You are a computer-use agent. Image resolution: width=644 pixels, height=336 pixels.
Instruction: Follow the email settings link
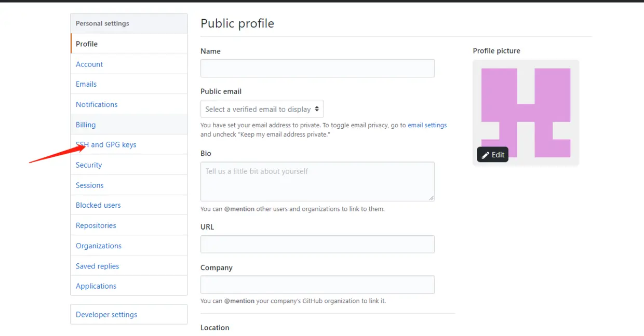coord(427,125)
